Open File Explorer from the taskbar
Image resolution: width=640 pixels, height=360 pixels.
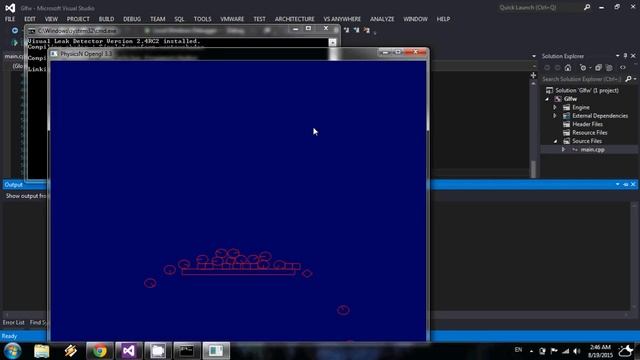click(x=42, y=351)
